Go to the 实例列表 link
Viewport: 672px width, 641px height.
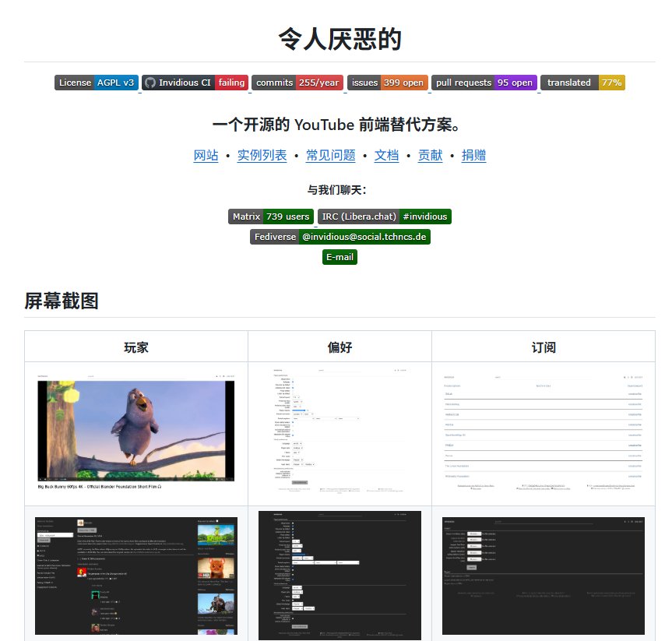(262, 155)
